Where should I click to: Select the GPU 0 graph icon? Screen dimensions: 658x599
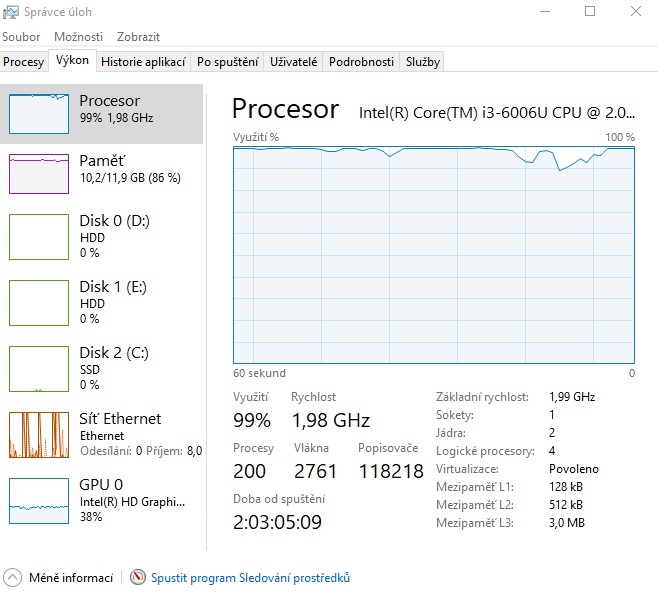(x=39, y=500)
